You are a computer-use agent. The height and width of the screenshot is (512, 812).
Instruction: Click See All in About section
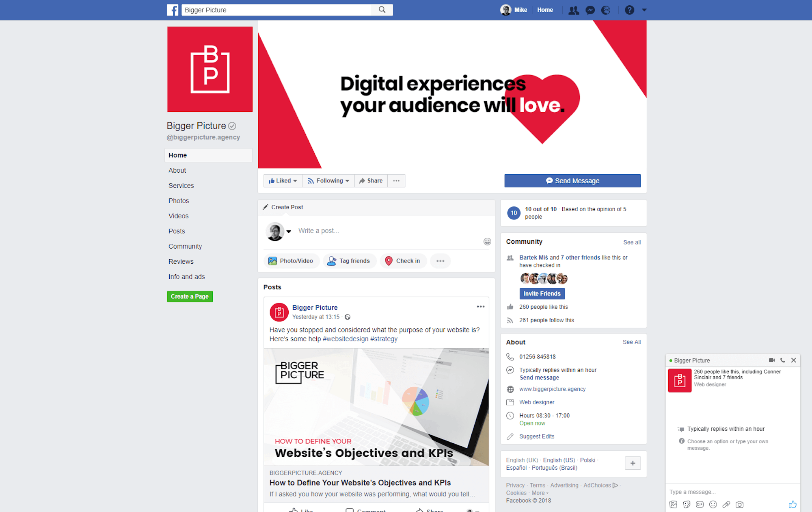(x=632, y=342)
